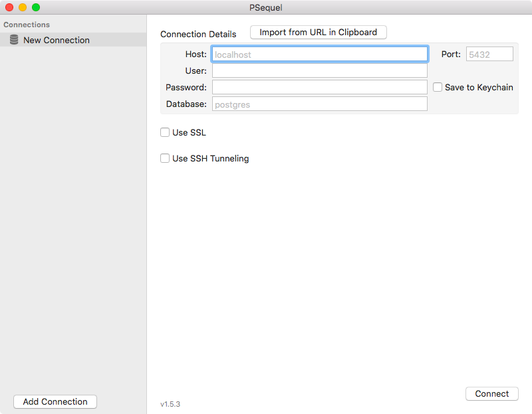532x414 pixels.
Task: Click the Connections sidebar header
Action: pyautogui.click(x=27, y=25)
